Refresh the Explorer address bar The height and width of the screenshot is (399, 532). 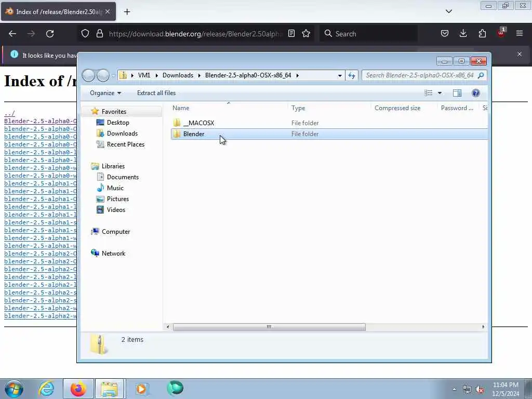pyautogui.click(x=352, y=75)
